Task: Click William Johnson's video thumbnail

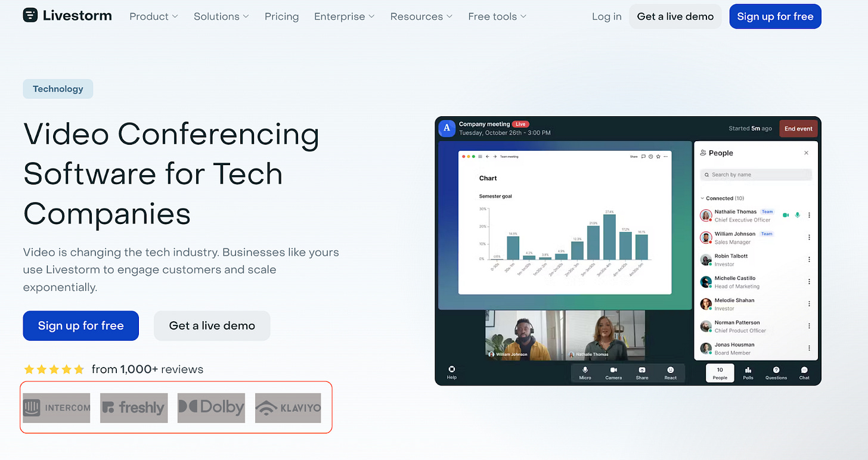Action: click(x=525, y=334)
